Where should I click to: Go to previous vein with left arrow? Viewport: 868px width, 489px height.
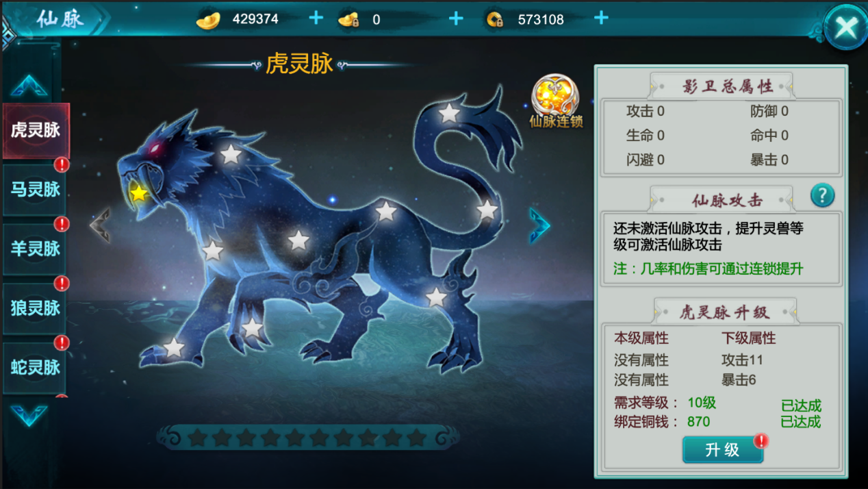pos(100,225)
